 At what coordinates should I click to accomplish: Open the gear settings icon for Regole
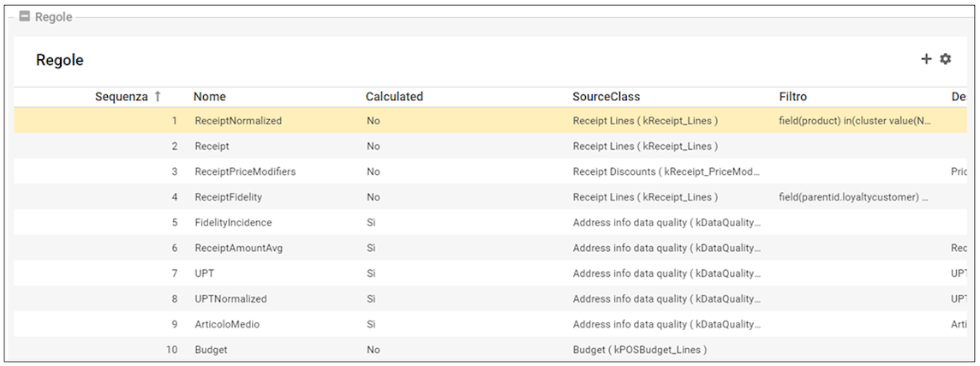point(946,59)
